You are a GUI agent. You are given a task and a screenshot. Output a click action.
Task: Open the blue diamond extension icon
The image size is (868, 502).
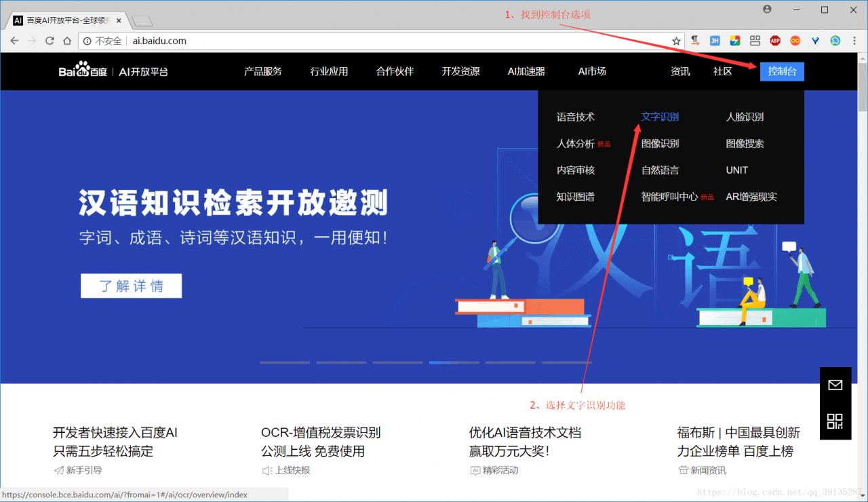pyautogui.click(x=815, y=41)
